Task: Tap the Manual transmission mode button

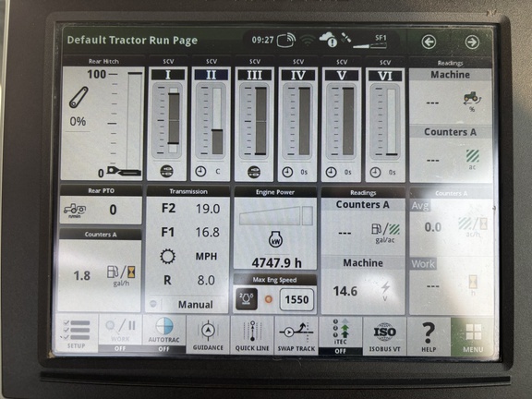Action: click(x=196, y=305)
